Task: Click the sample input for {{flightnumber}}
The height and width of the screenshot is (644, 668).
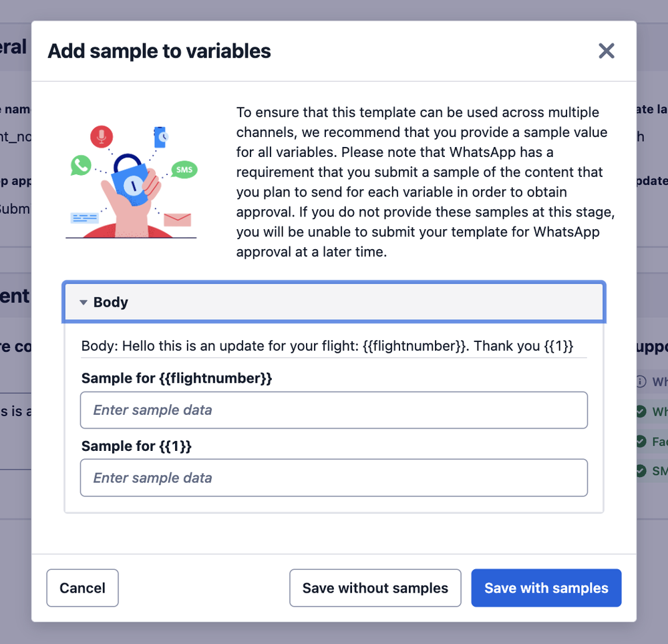Action: coord(333,410)
